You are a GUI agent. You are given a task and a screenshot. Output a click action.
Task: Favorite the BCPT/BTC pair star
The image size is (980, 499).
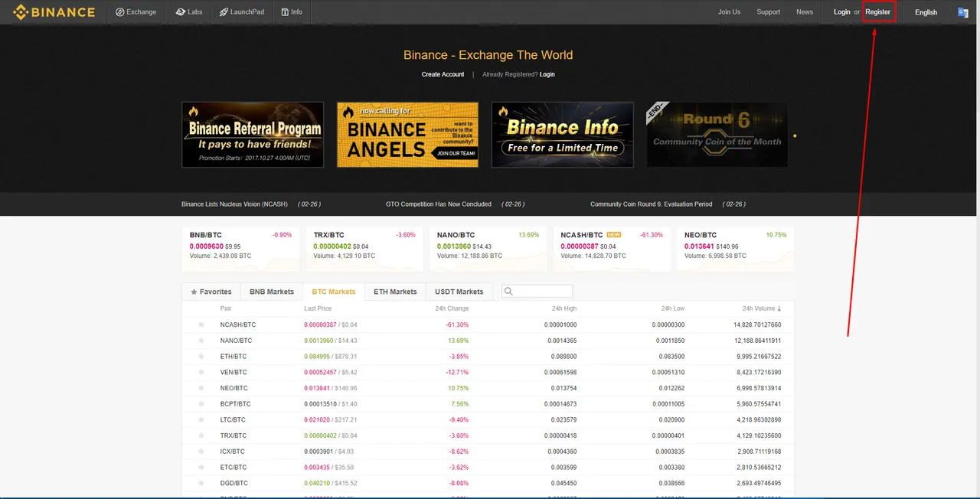click(201, 404)
